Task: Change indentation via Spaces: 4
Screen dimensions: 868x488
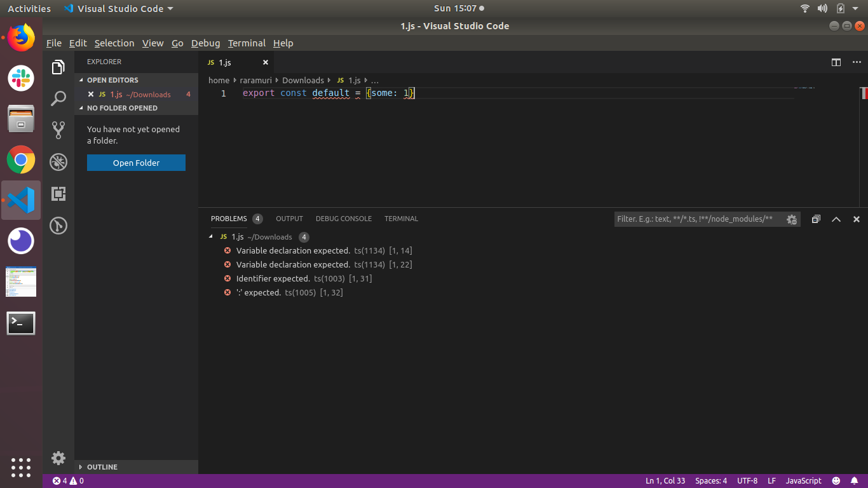Action: click(x=711, y=481)
